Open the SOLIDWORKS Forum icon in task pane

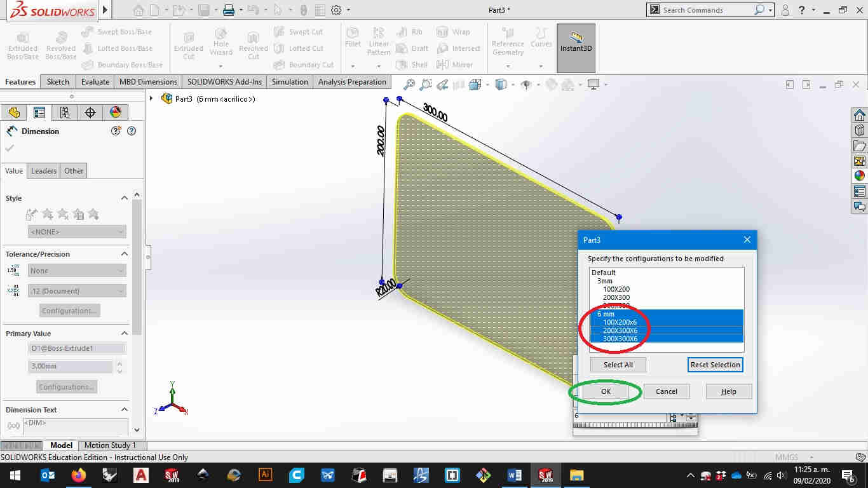(860, 207)
